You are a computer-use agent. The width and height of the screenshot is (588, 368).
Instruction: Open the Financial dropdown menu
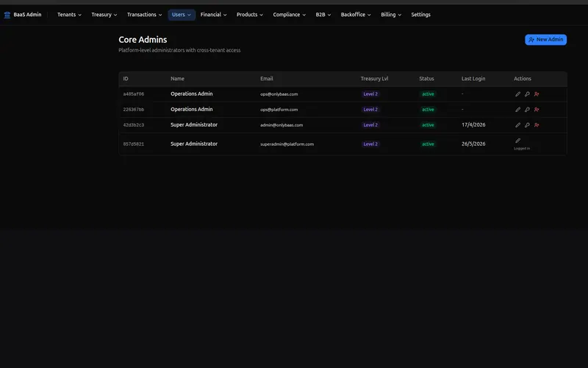click(x=213, y=15)
